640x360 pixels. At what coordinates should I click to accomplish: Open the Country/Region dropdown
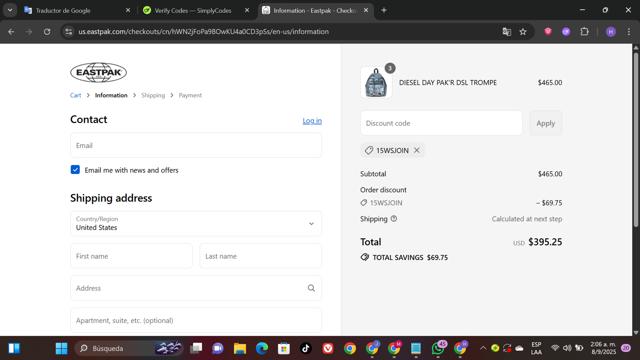196,224
